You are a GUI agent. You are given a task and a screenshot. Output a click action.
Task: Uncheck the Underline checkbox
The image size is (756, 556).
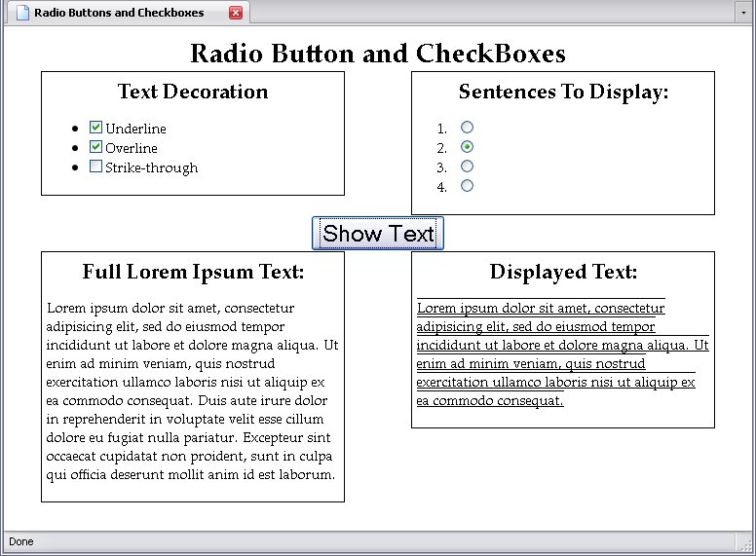[95, 128]
